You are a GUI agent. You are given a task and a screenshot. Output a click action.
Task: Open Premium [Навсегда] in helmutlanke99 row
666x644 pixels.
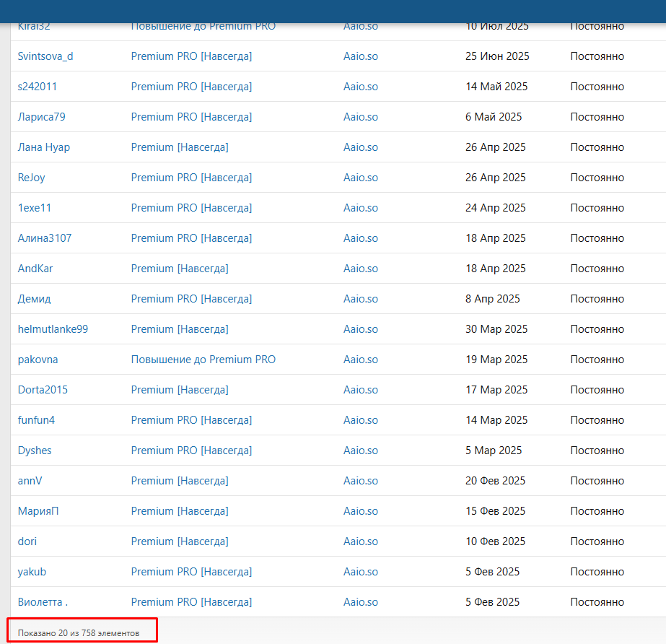[180, 329]
